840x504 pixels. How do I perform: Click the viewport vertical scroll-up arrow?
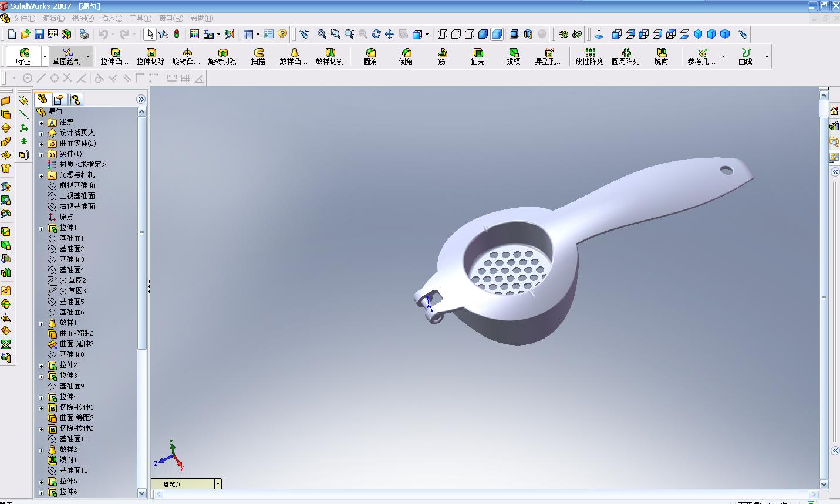tap(824, 95)
